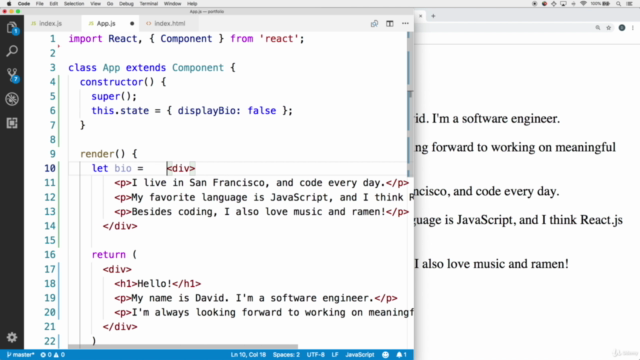Open the Manage gear menu
The height and width of the screenshot is (360, 640).
point(12,337)
